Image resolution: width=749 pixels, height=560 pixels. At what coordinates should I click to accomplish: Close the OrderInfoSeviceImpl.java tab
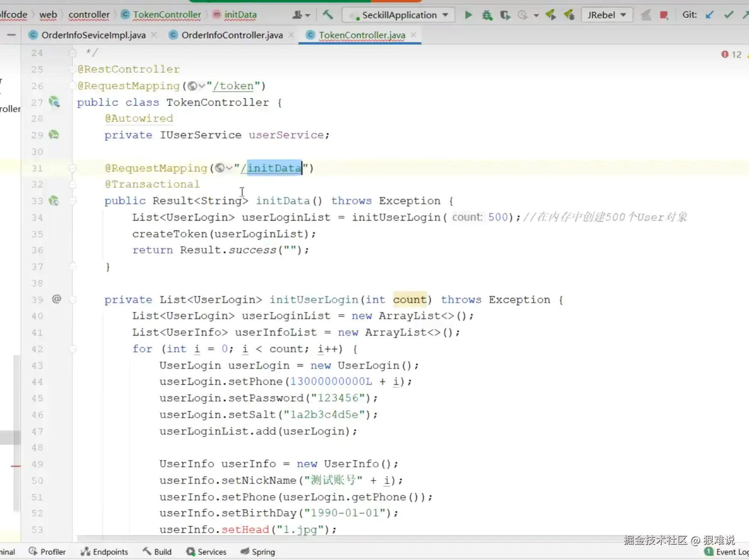point(154,35)
